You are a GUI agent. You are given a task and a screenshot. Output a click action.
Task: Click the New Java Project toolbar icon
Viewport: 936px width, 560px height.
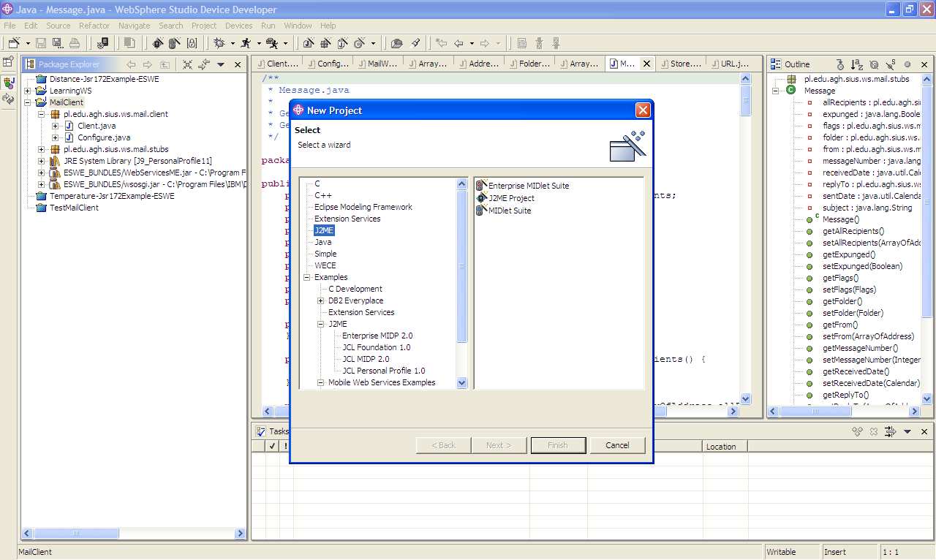pyautogui.click(x=309, y=43)
